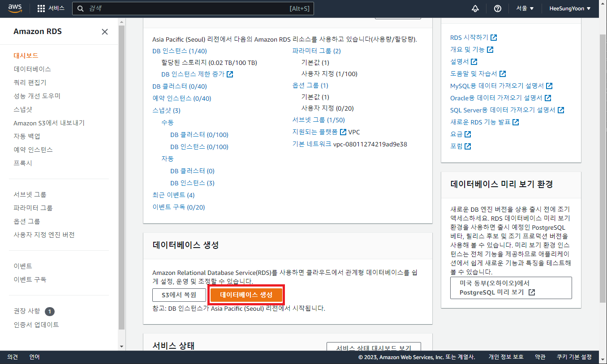
Task: Focus the 검색 search field
Action: click(x=193, y=9)
